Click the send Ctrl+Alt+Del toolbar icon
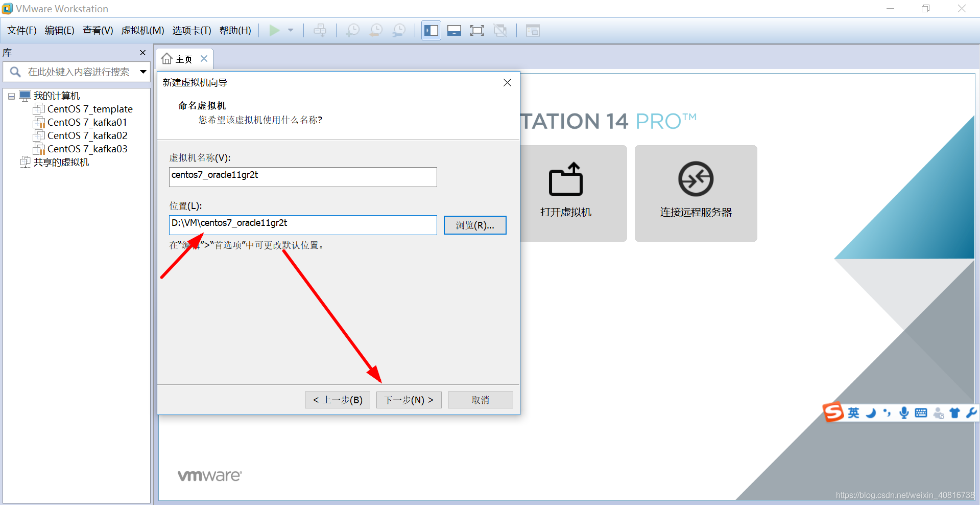 (320, 31)
